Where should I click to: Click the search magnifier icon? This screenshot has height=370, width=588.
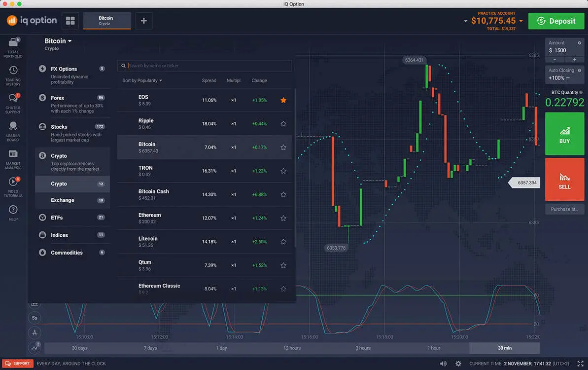pyautogui.click(x=123, y=66)
